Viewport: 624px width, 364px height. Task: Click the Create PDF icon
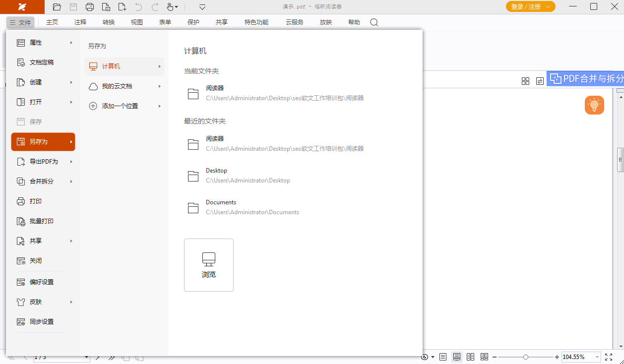point(122,7)
